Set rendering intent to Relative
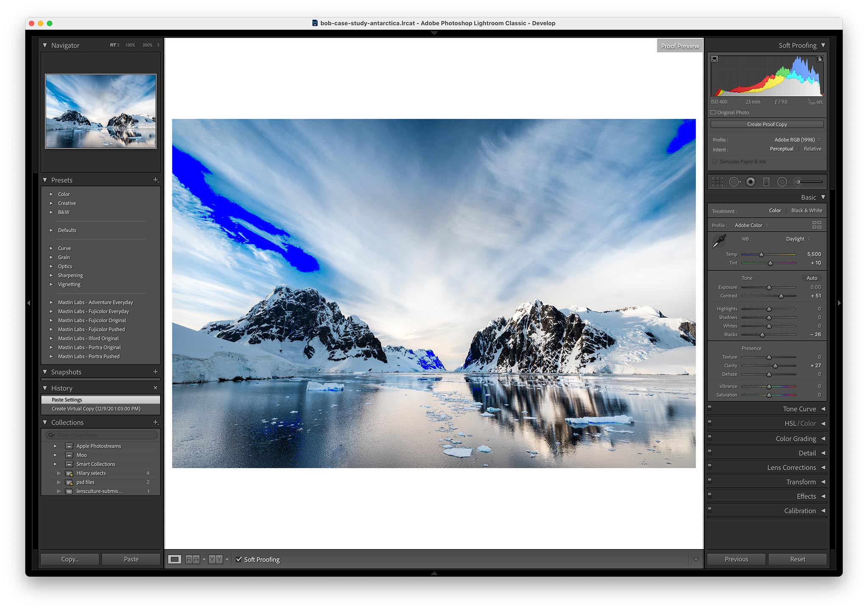Viewport: 868px width, 610px height. (x=812, y=149)
